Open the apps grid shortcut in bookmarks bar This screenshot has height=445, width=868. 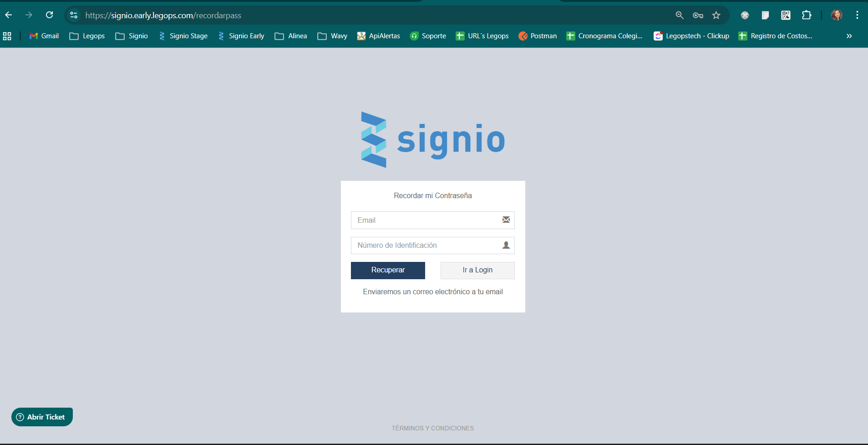pos(7,36)
